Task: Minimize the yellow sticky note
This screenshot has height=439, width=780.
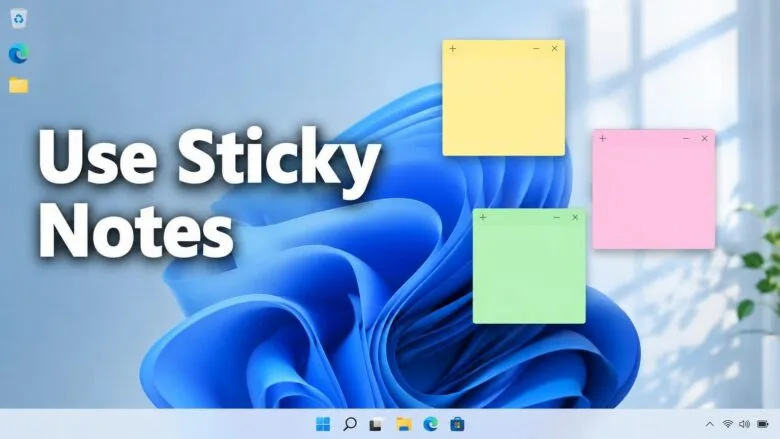Action: (x=536, y=49)
